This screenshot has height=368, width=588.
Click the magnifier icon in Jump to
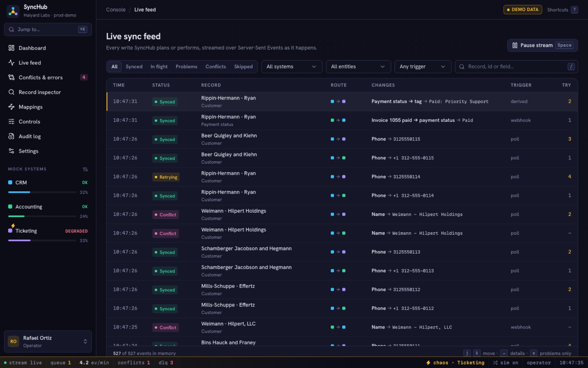click(11, 29)
